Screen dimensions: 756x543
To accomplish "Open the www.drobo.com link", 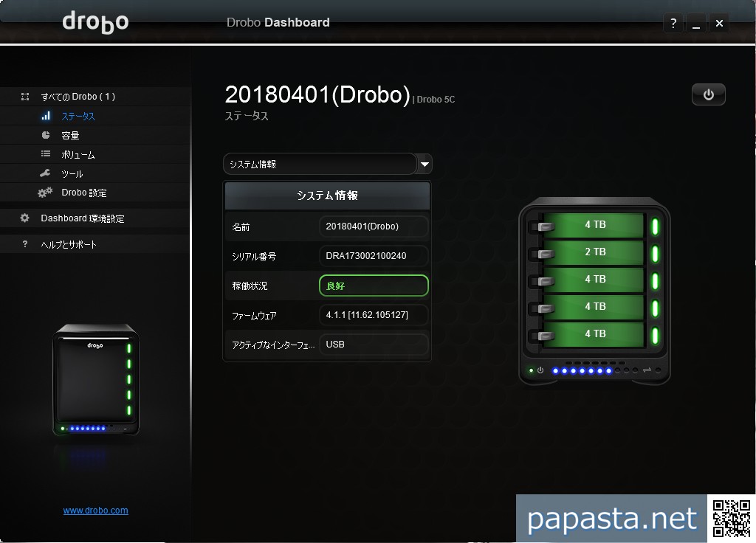I will point(95,511).
